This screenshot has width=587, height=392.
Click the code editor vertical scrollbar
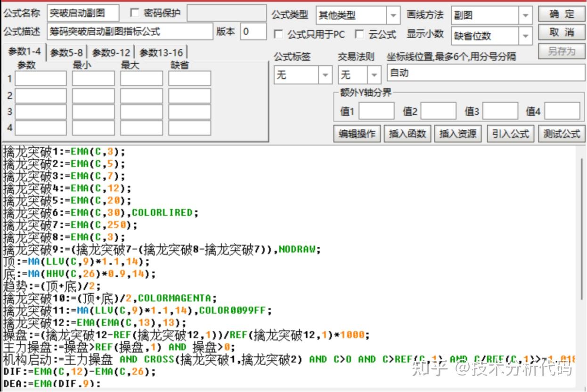(x=582, y=229)
